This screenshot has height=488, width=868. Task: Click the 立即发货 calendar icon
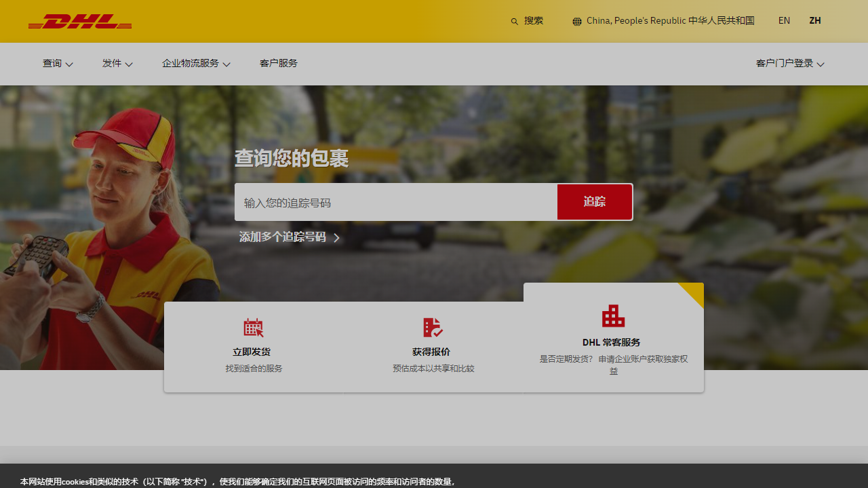(254, 327)
